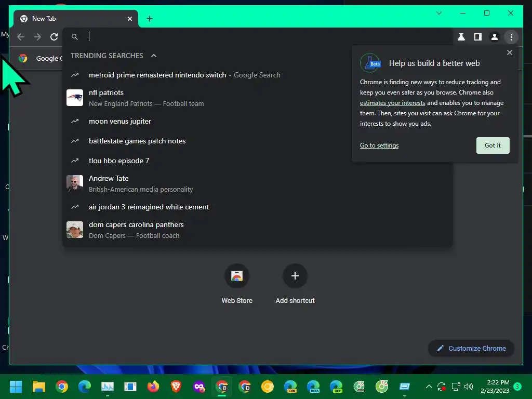This screenshot has width=532, height=399.
Task: Select 'metroid prime remastered nintendo switch' suggestion
Action: pos(258,75)
